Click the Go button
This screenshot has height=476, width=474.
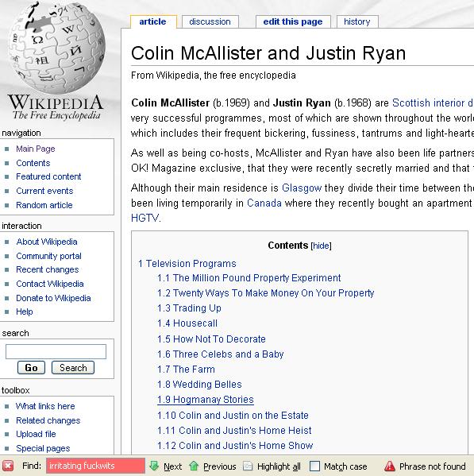31,368
